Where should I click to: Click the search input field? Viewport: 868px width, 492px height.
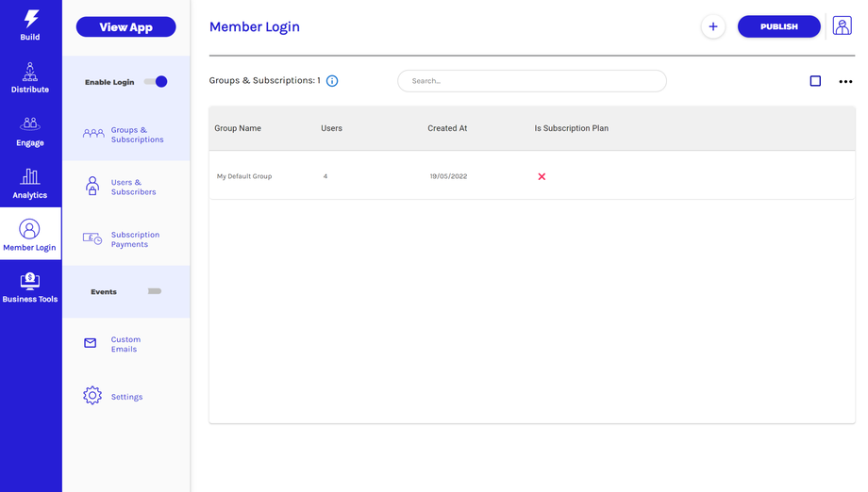[532, 81]
